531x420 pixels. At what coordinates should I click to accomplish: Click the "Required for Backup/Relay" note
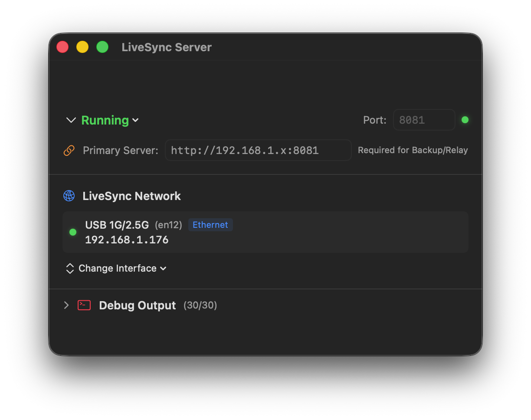click(x=413, y=150)
